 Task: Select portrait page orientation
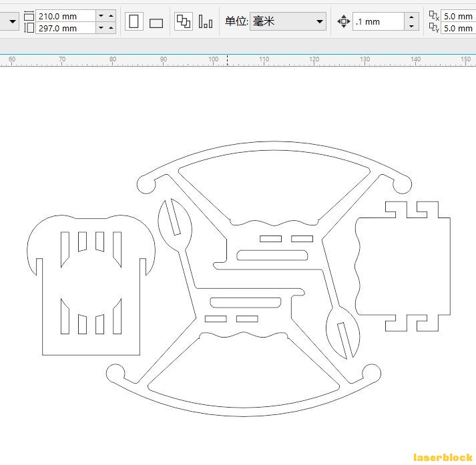click(134, 21)
